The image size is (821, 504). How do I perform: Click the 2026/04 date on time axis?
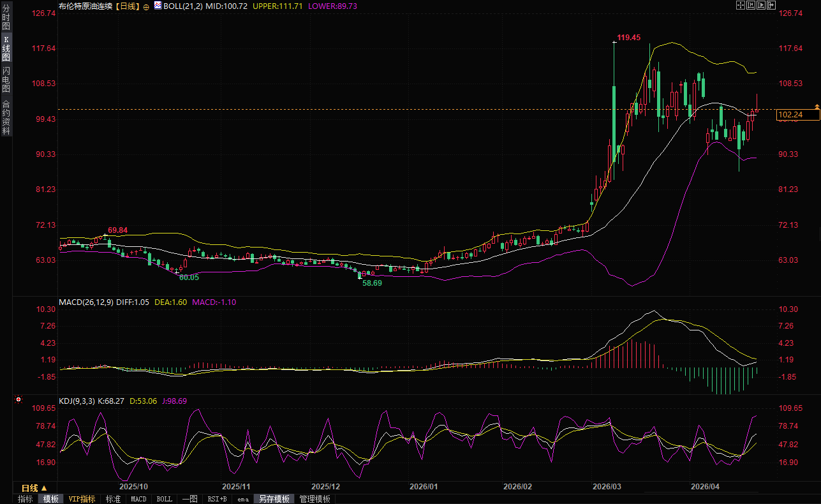pyautogui.click(x=705, y=486)
